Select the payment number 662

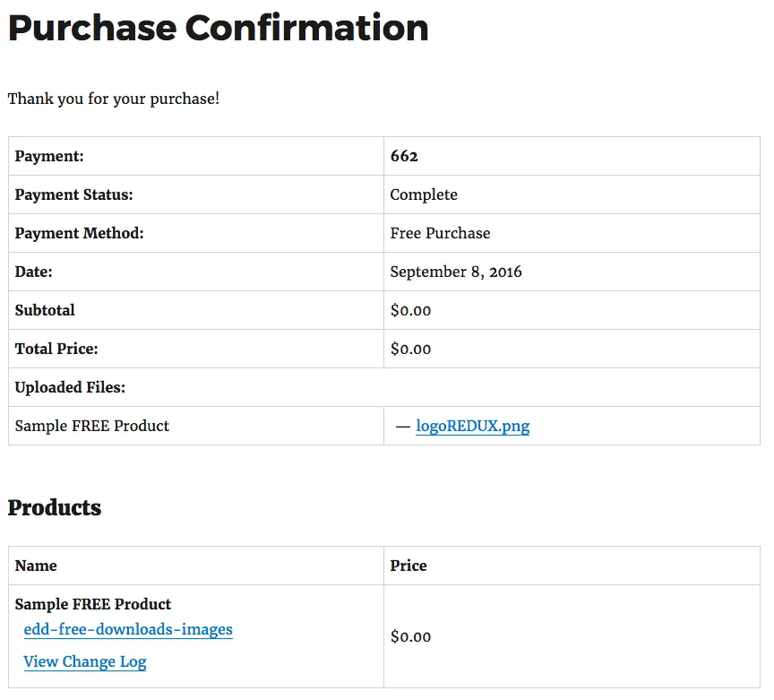coord(404,156)
